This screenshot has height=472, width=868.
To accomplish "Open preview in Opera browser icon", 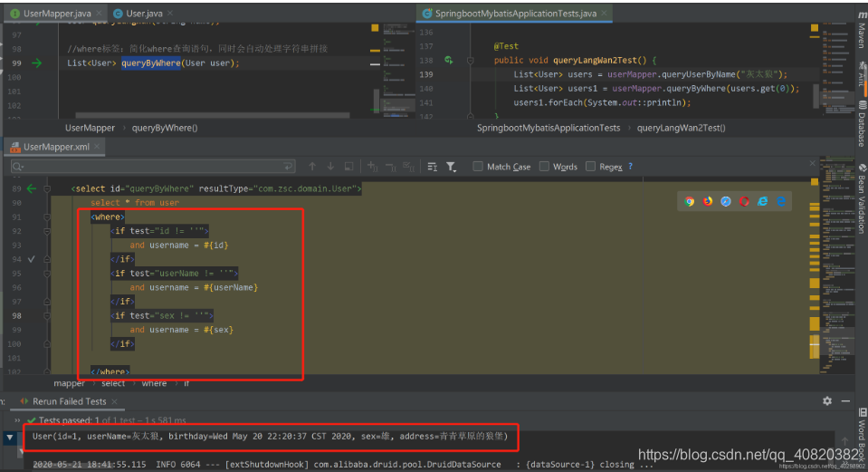I will click(744, 202).
